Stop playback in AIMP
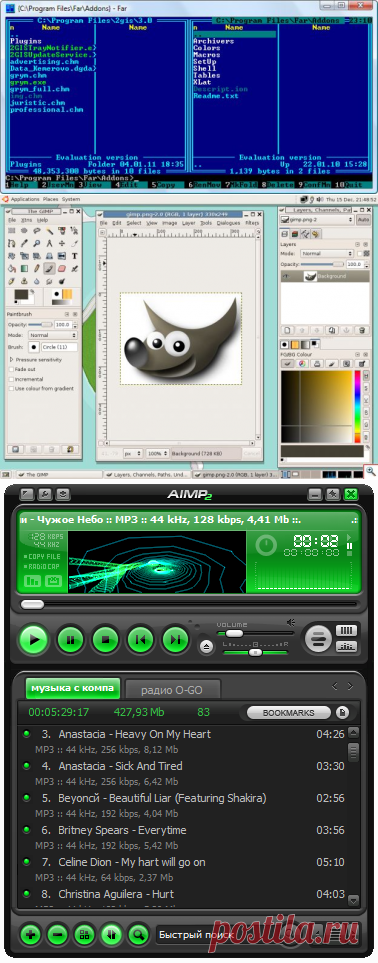 point(105,640)
